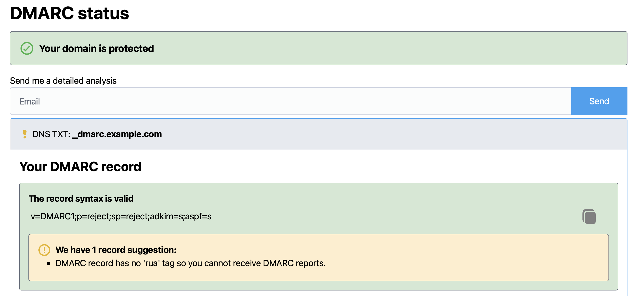This screenshot has width=644, height=296.
Task: Focus the Email input field
Action: tap(290, 101)
